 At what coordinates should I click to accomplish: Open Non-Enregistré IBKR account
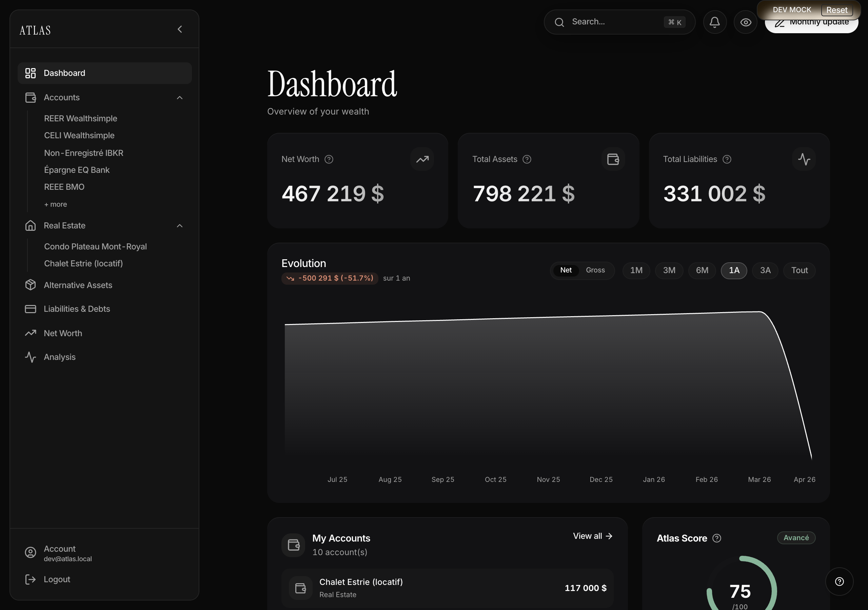(x=83, y=153)
